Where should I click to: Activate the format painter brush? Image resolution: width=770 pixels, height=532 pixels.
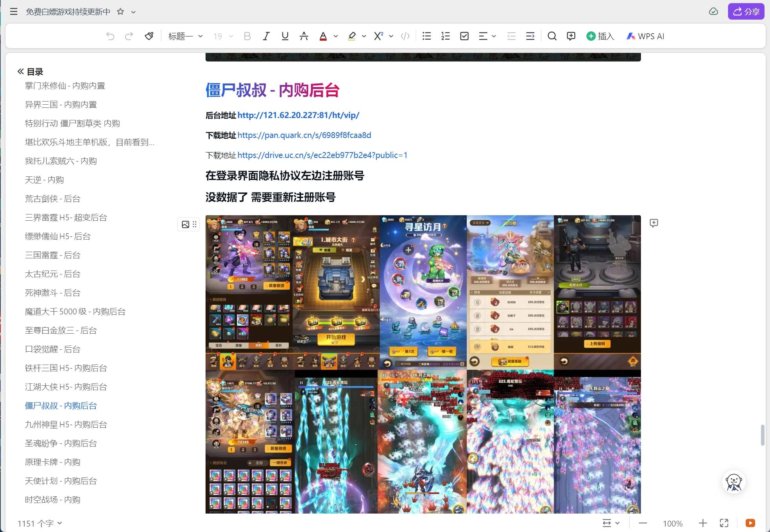click(x=149, y=36)
